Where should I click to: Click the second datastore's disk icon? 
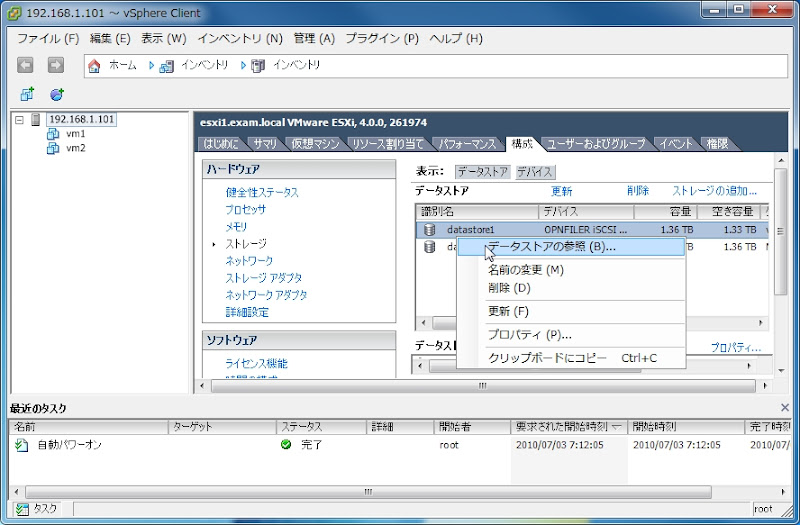[x=430, y=247]
